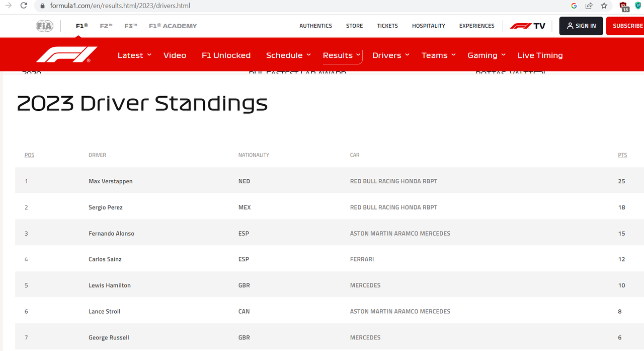Click the red Subscribe button
The image size is (644, 351).
click(625, 26)
